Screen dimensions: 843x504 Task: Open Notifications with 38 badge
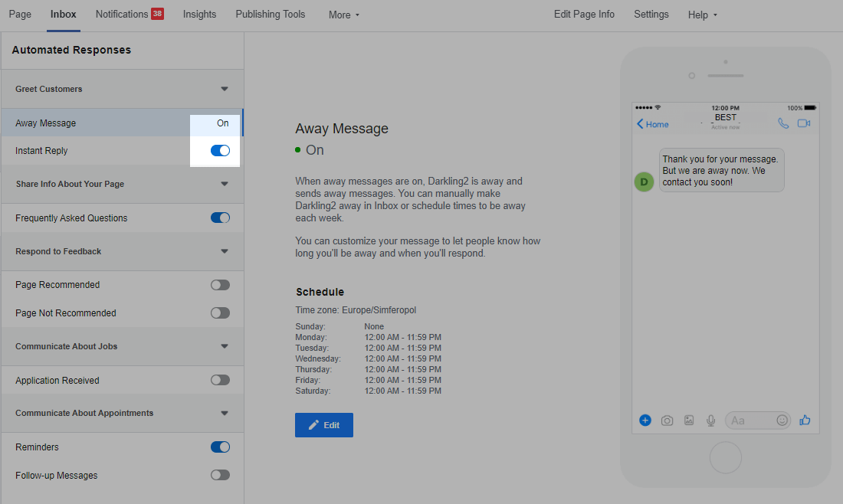pos(130,15)
